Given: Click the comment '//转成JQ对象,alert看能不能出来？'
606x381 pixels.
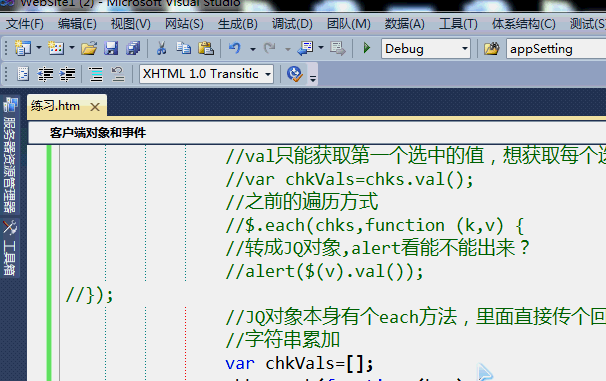Looking at the screenshot, I should 378,248.
